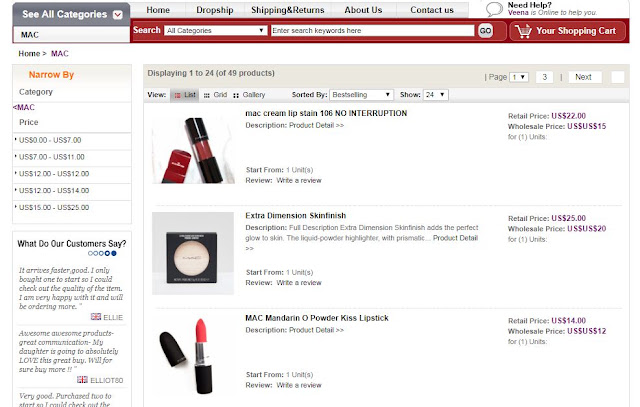This screenshot has height=407, width=640.
Task: Open Your Shopping Cart link
Action: [x=576, y=31]
